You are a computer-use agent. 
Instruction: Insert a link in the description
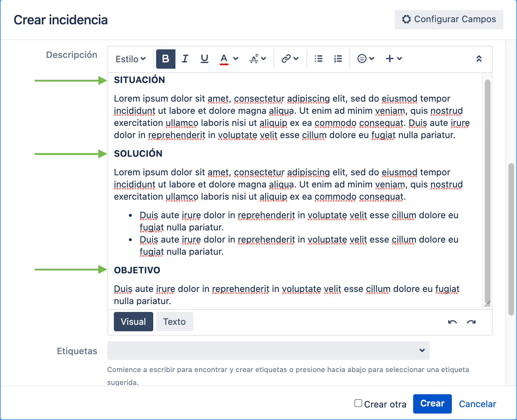pyautogui.click(x=287, y=59)
